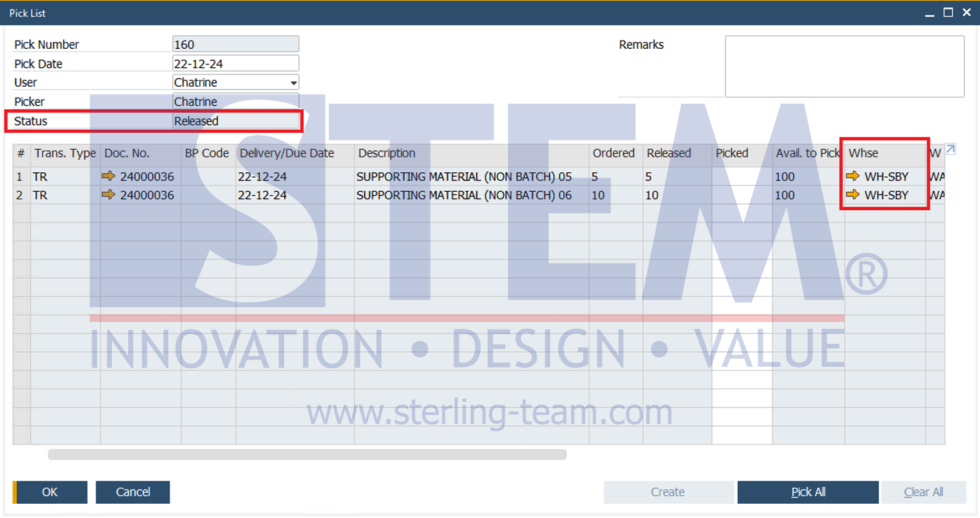Select the Picked cell in row 1

(742, 176)
